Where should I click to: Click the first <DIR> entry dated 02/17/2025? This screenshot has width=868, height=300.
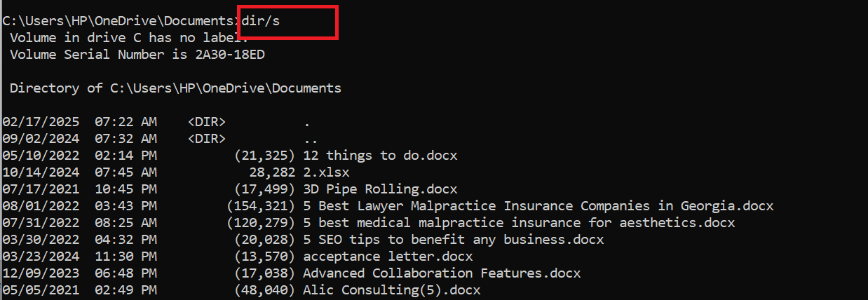pos(207,121)
